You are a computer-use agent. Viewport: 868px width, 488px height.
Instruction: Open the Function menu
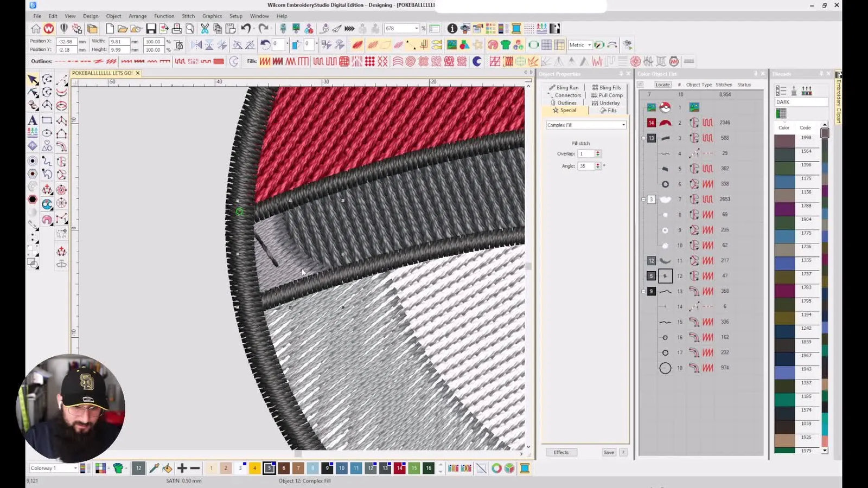(x=164, y=16)
